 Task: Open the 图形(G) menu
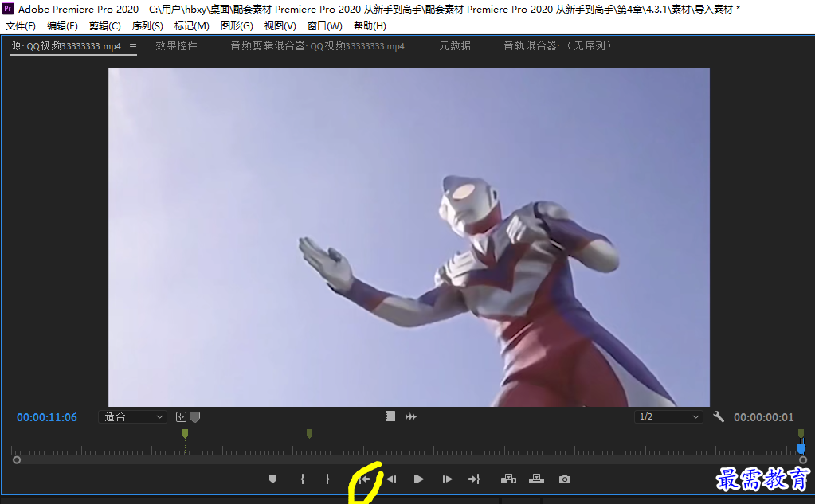[x=237, y=26]
